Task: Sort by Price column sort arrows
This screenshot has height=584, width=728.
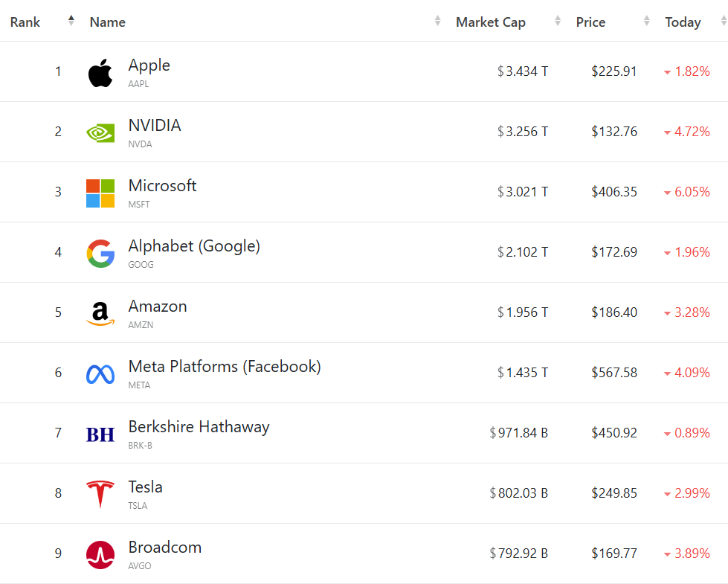Action: [647, 22]
